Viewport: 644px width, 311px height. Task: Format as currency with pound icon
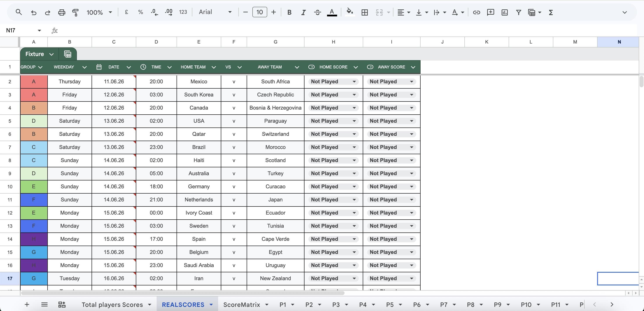pyautogui.click(x=127, y=12)
